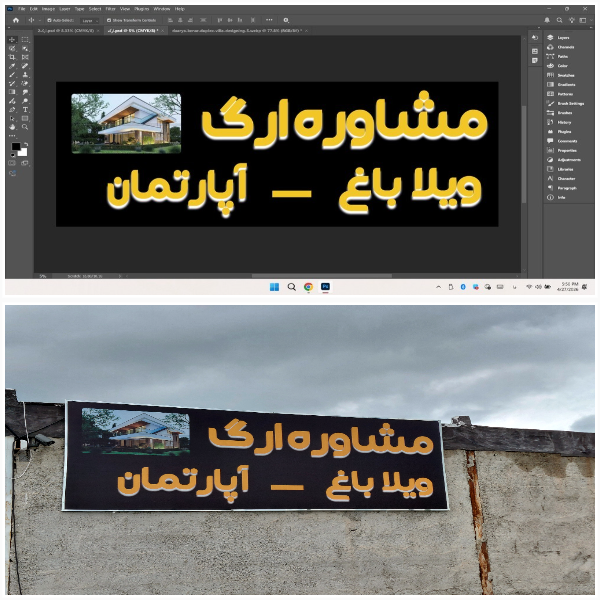This screenshot has width=600, height=600.
Task: Select the Frame tool
Action: [25, 57]
